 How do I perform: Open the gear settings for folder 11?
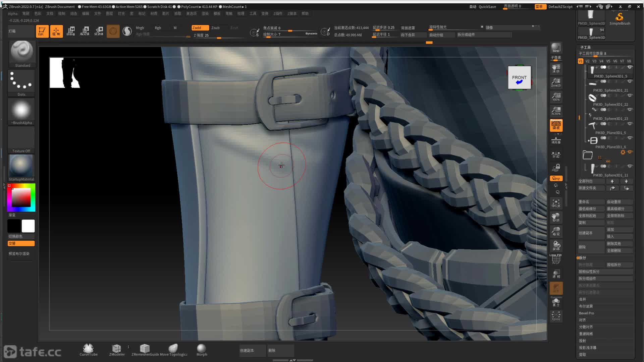623,152
